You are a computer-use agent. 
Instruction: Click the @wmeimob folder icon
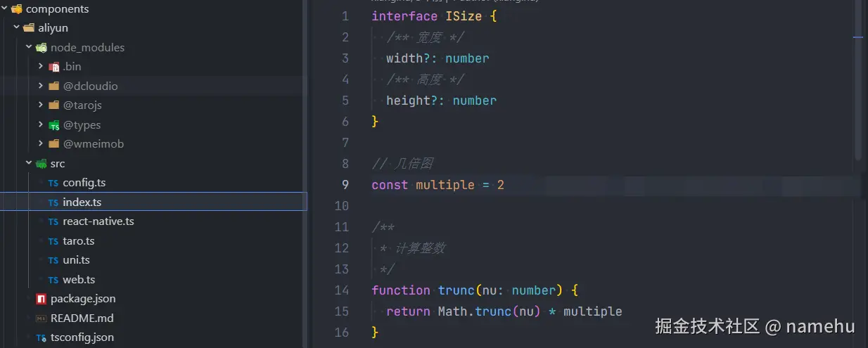(x=54, y=144)
